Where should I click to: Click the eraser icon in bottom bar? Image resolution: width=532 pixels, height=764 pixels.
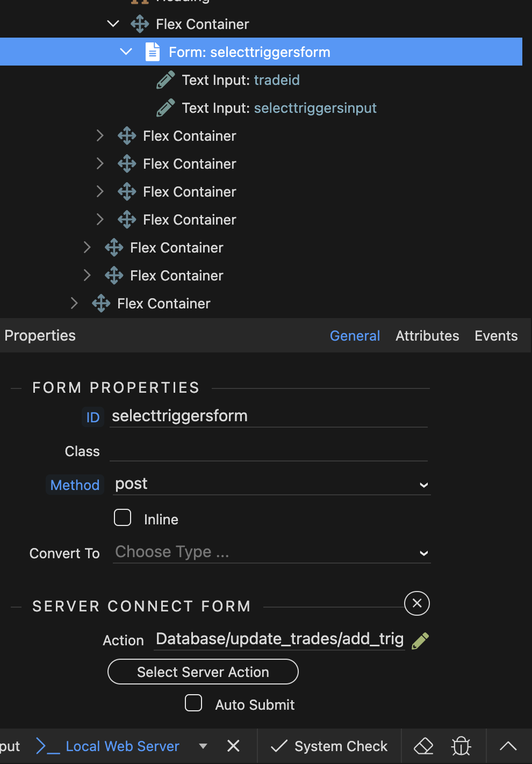coord(423,746)
